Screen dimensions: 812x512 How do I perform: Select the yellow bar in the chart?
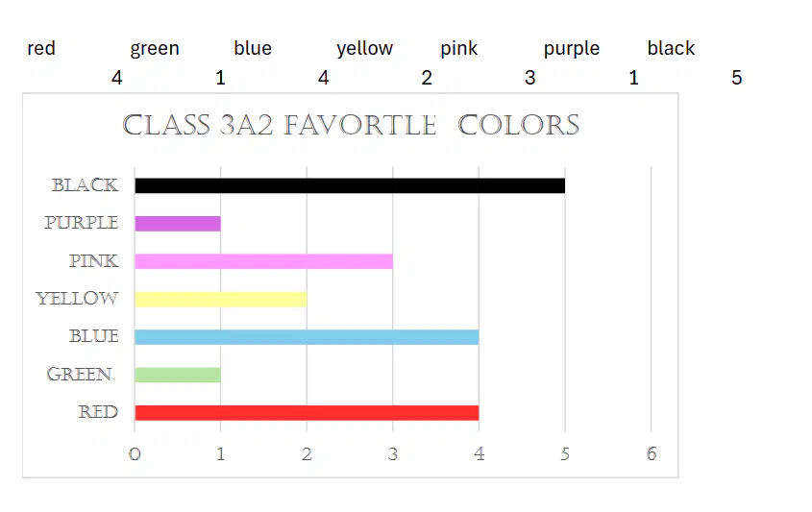[221, 300]
